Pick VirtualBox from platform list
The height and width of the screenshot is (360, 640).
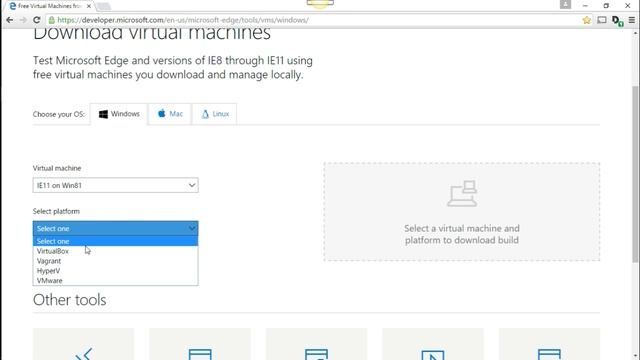[116, 251]
